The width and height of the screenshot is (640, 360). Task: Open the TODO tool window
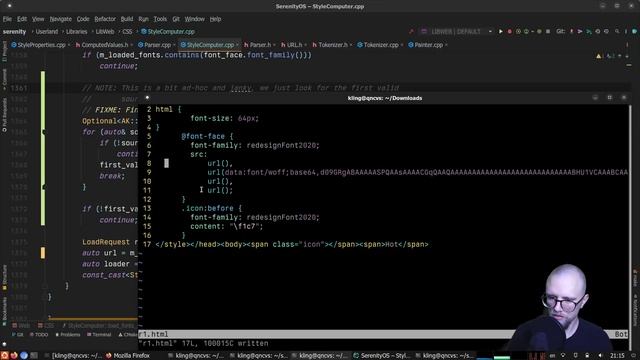coord(40,335)
